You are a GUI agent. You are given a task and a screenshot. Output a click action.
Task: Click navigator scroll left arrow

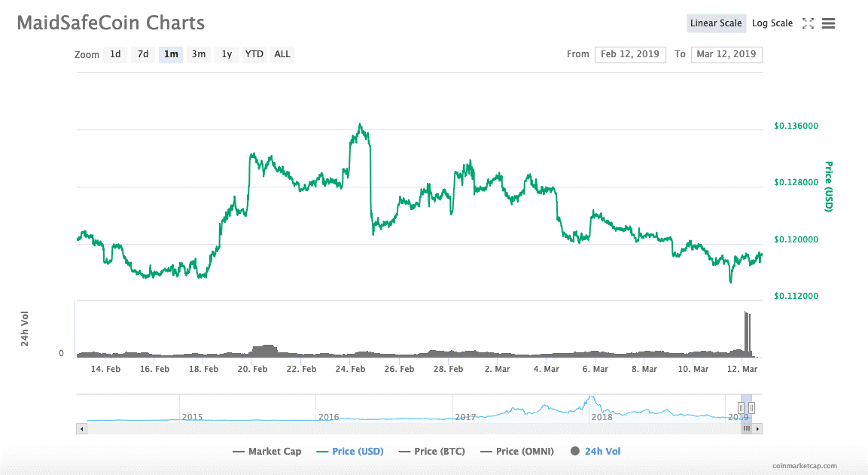(x=82, y=429)
